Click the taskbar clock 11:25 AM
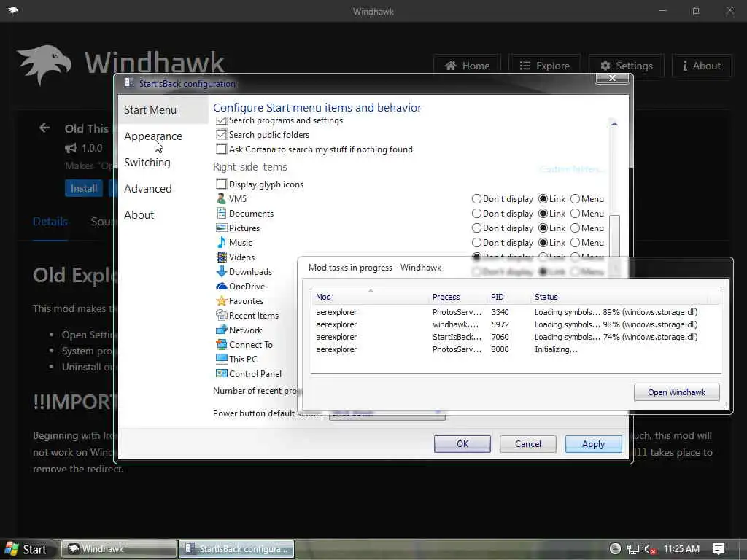Screen dimensions: 747x560 pos(681,549)
